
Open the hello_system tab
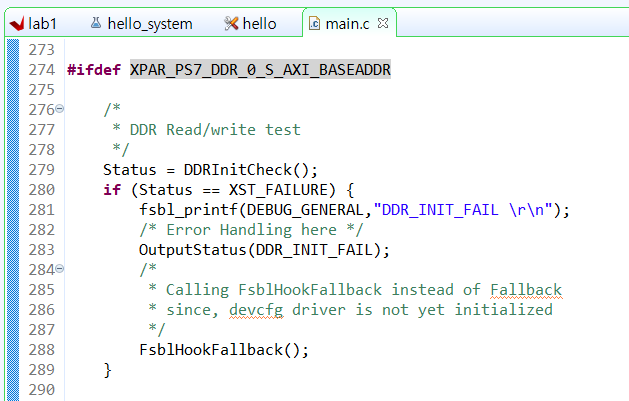(x=141, y=24)
